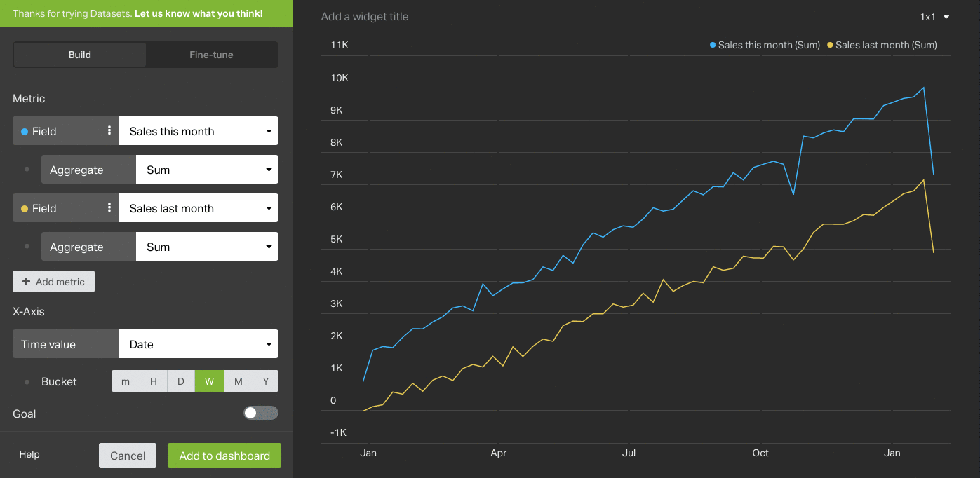Screen dimensions: 980x478
Task: Click yellow dot beside second Field label
Action: [x=25, y=208]
